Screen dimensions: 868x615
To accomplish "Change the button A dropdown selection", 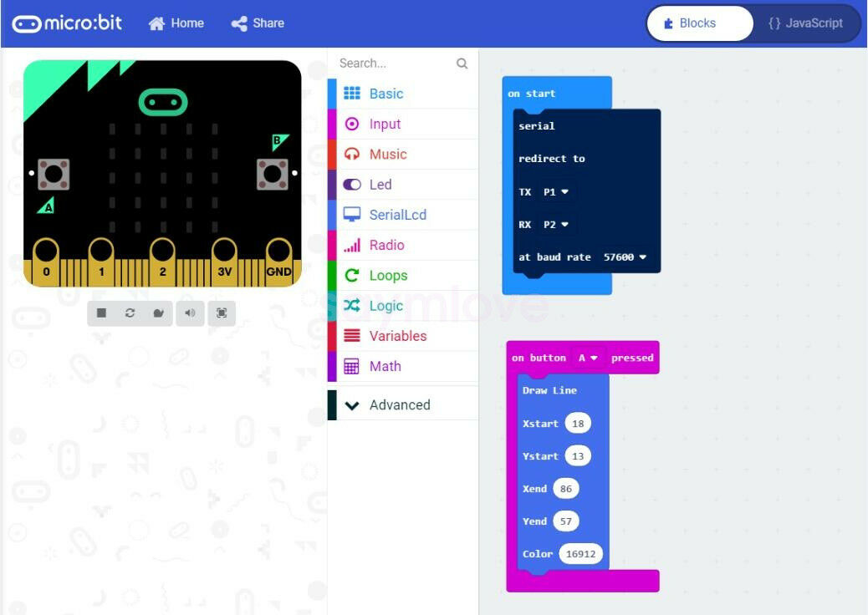I will 588,358.
